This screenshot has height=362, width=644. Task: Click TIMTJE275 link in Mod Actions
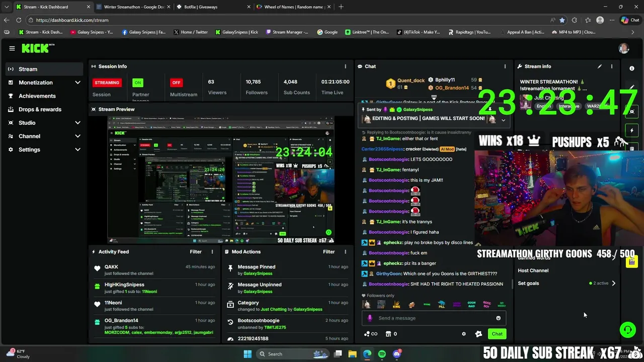point(275,327)
